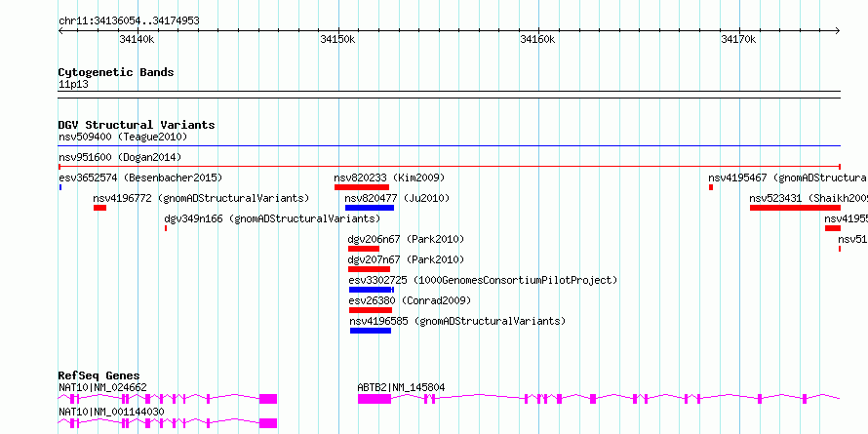This screenshot has height=434, width=868.
Task: Click the last exon block of NAT10|NM_024662
Action: click(268, 399)
